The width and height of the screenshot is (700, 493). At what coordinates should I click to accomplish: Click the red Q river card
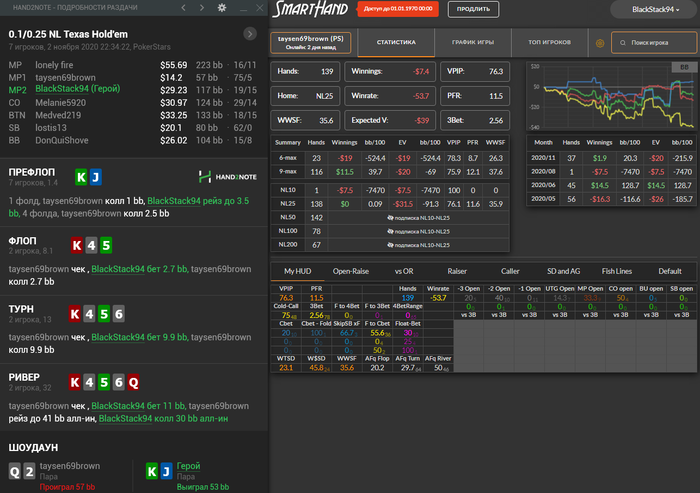(x=133, y=382)
